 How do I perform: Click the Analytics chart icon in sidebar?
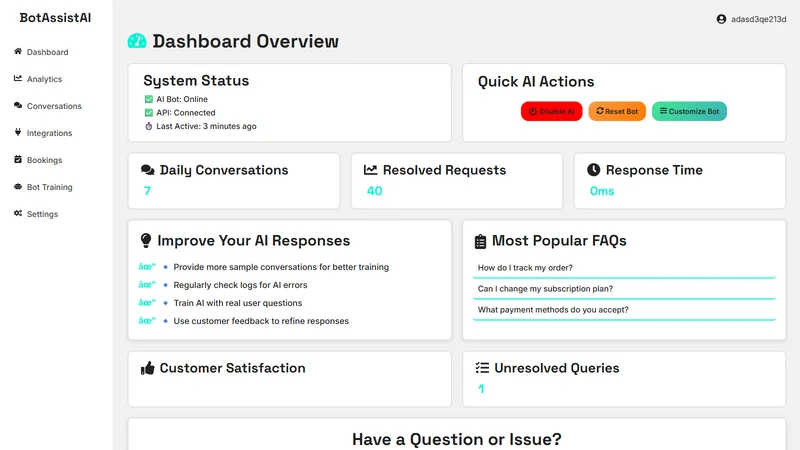pyautogui.click(x=18, y=78)
